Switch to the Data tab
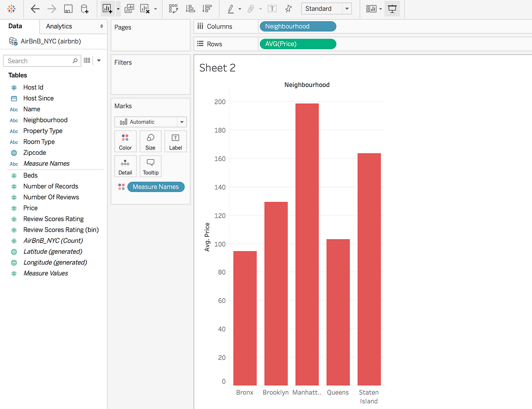This screenshot has height=409, width=532. [x=15, y=26]
